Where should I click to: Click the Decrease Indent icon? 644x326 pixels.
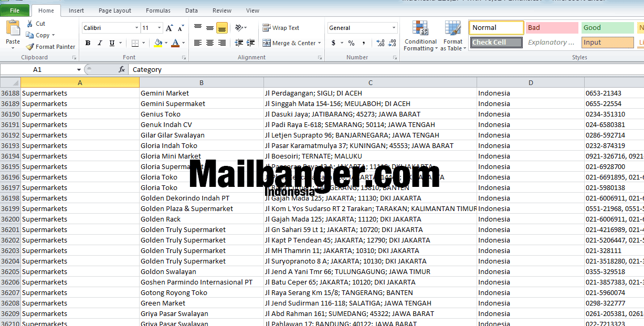[x=239, y=43]
